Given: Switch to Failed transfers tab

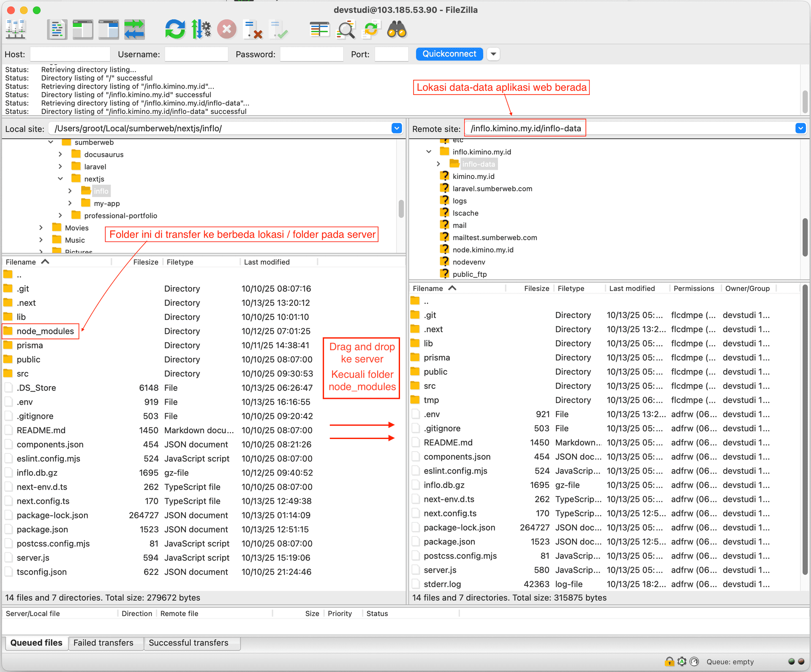Looking at the screenshot, I should point(103,642).
